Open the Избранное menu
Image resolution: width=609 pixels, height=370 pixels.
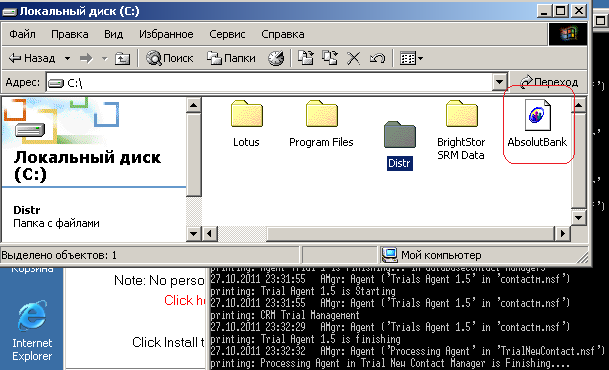[x=166, y=34]
